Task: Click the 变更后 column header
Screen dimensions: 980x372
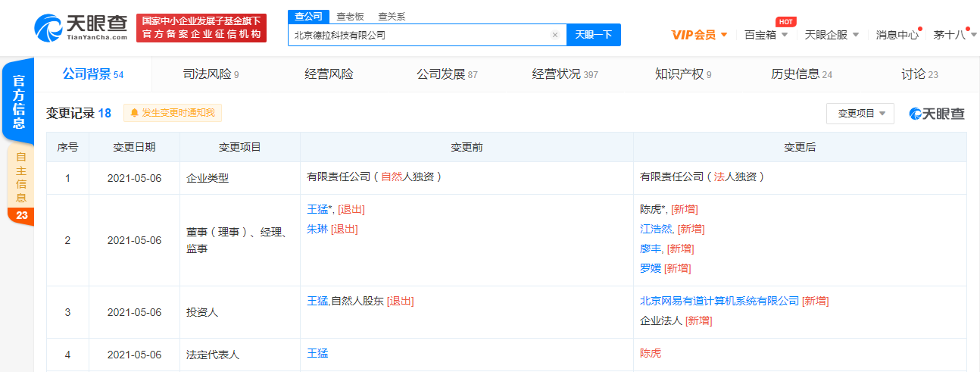Action: point(800,148)
